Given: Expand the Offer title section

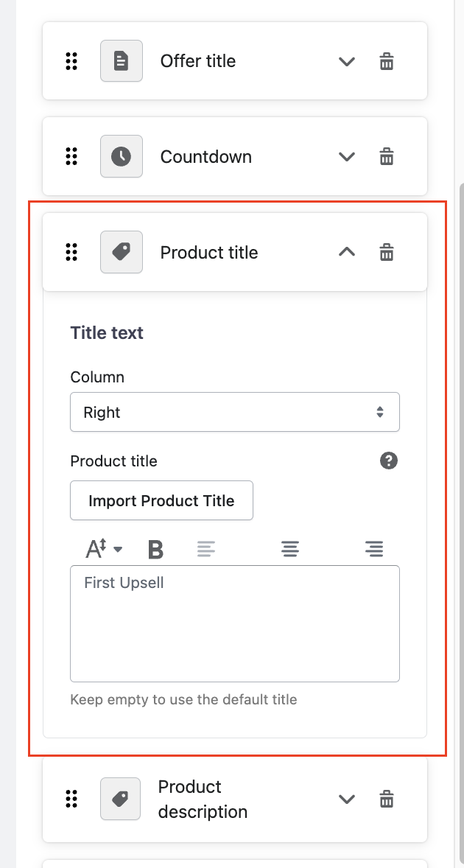Looking at the screenshot, I should (x=346, y=61).
